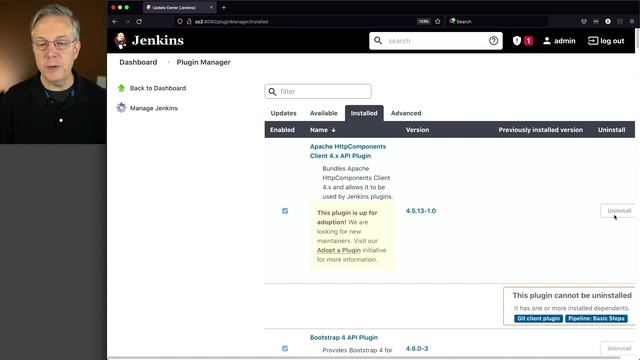The width and height of the screenshot is (640, 360).
Task: Open the security warnings shield icon
Action: pos(517,41)
